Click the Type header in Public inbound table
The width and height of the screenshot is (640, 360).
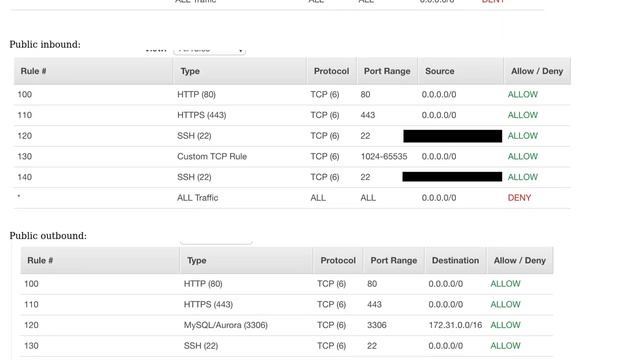190,71
